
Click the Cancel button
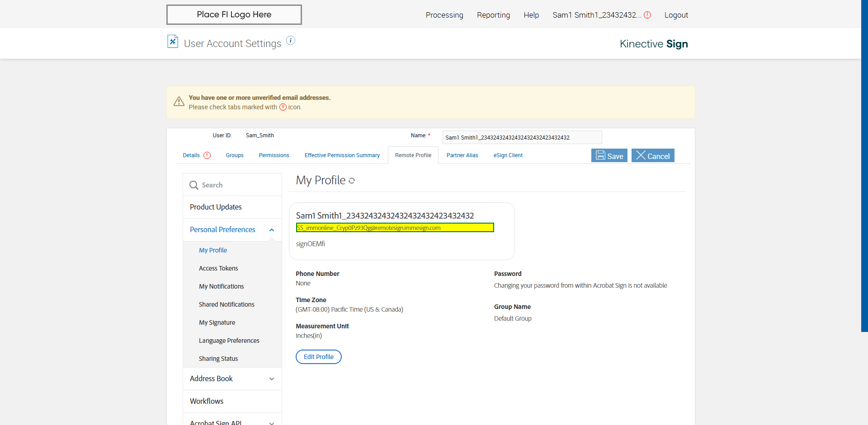click(x=653, y=155)
